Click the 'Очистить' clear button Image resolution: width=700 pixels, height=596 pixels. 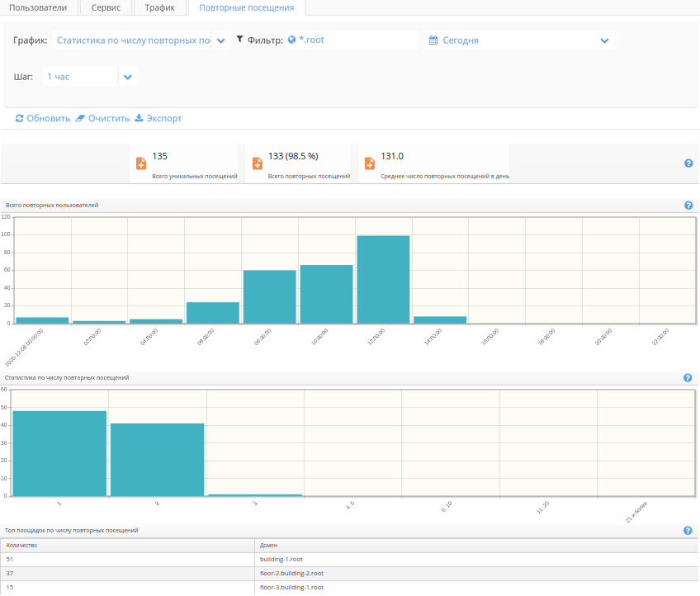point(102,118)
